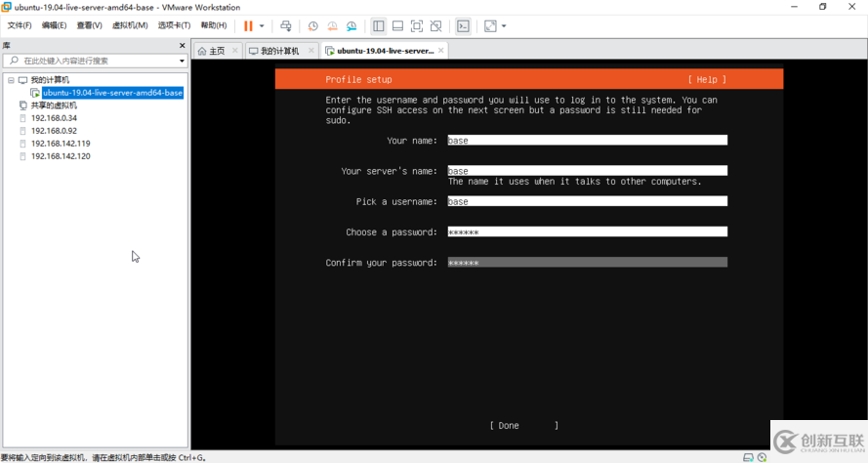
Task: Toggle the thumbnail bar view icon
Action: click(397, 26)
